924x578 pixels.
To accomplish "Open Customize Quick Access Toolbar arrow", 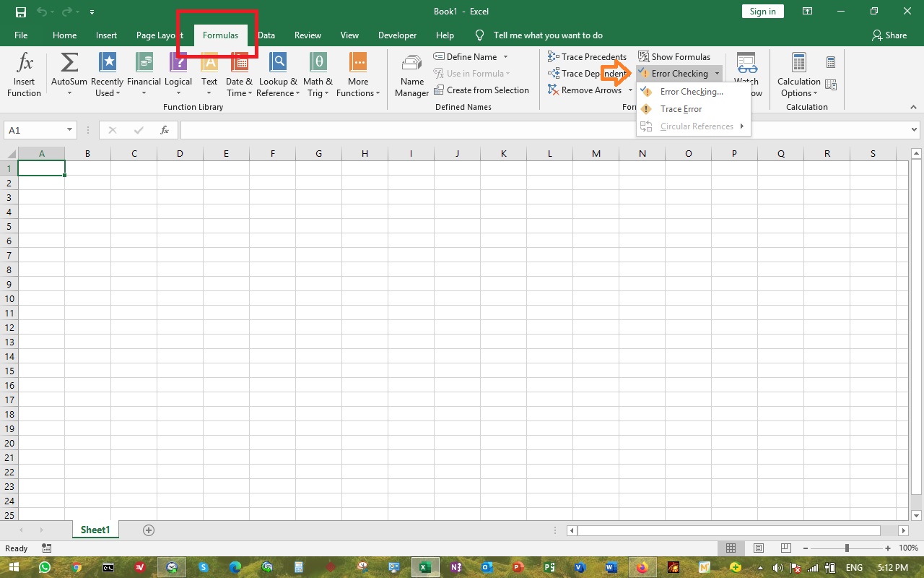I will [x=92, y=12].
